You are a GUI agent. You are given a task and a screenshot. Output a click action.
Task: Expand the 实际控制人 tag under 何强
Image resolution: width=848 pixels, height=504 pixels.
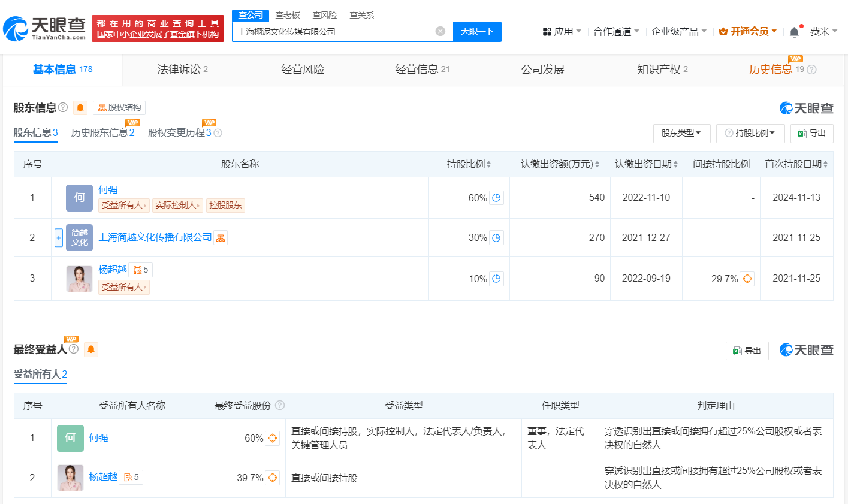[177, 206]
